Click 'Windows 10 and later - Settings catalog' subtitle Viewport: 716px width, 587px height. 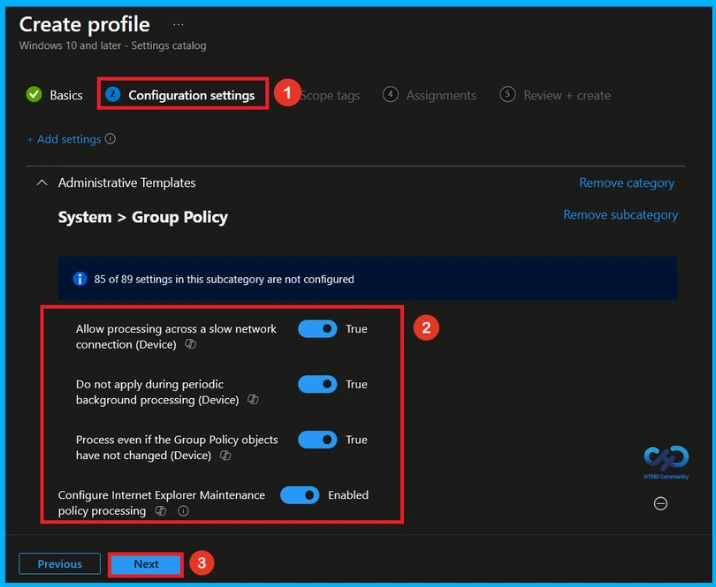113,46
